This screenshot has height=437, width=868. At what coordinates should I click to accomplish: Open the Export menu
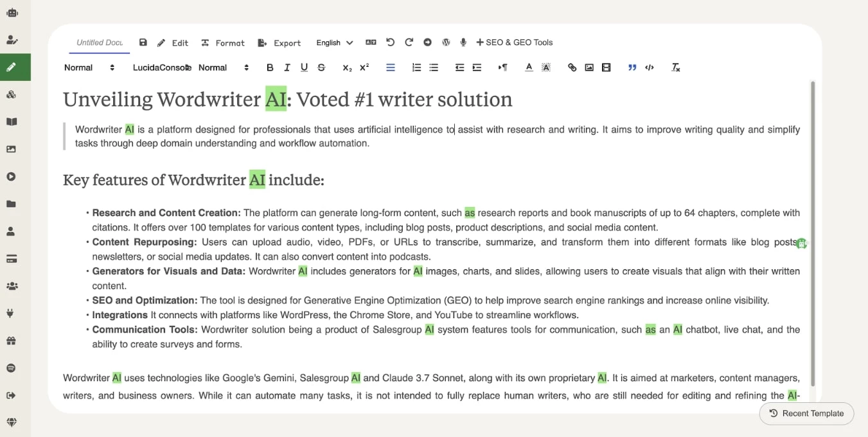pyautogui.click(x=279, y=42)
